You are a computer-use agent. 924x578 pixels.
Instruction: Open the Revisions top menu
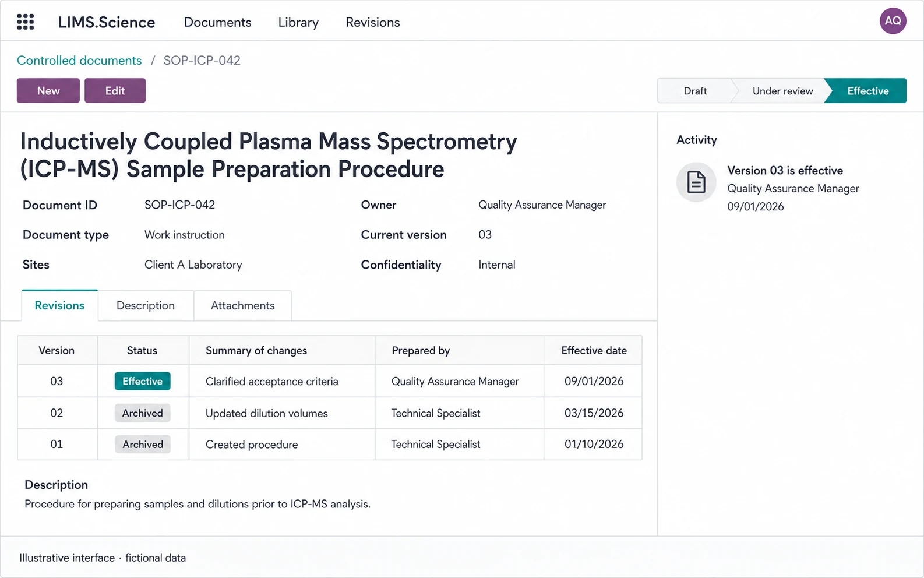(x=373, y=22)
